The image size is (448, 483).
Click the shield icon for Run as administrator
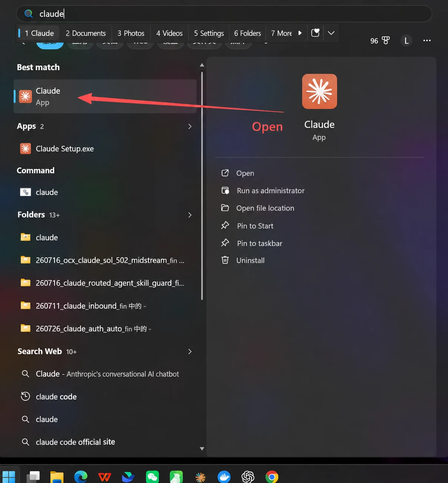coord(225,190)
